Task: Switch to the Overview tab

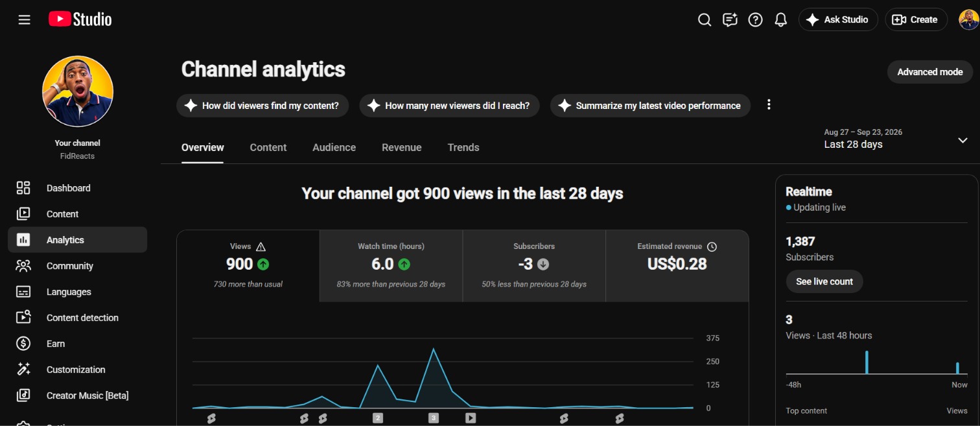Action: [203, 147]
